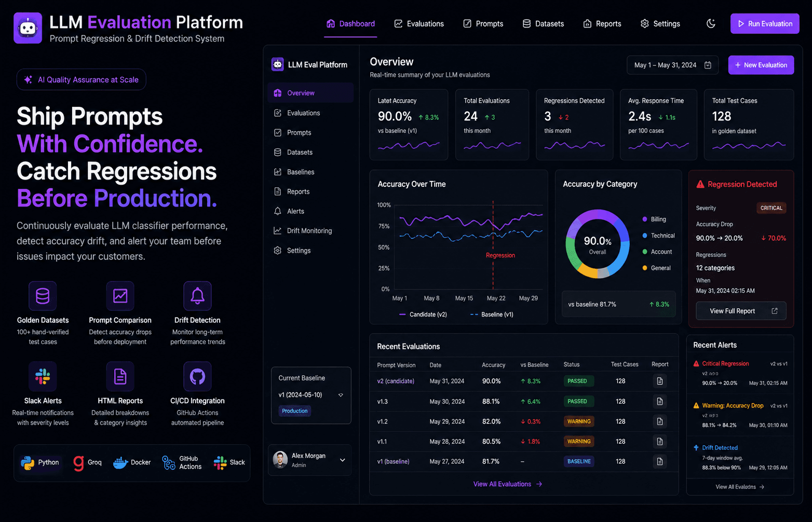Click the calendar icon in date range
The height and width of the screenshot is (522, 812).
click(x=708, y=65)
